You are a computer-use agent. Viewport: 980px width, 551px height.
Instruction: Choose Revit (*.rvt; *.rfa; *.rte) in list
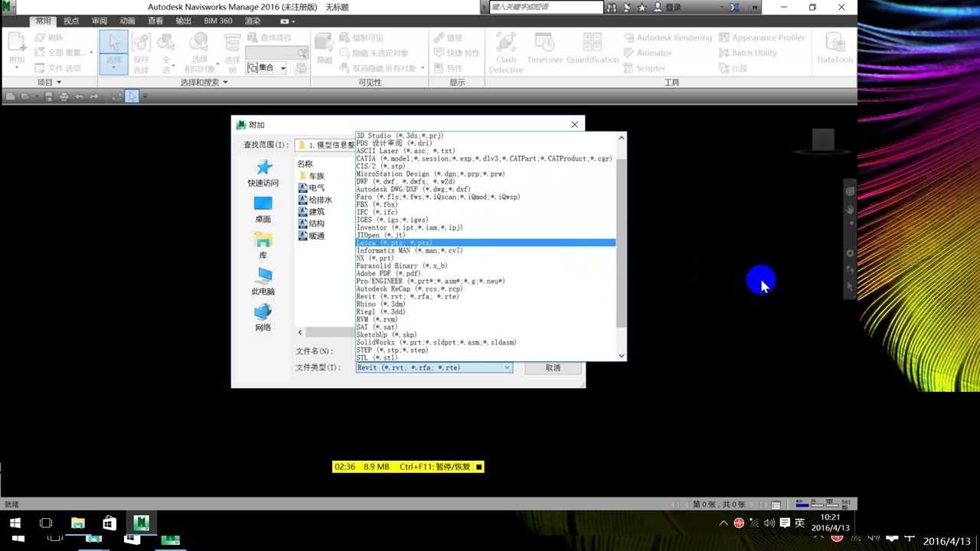(x=485, y=297)
